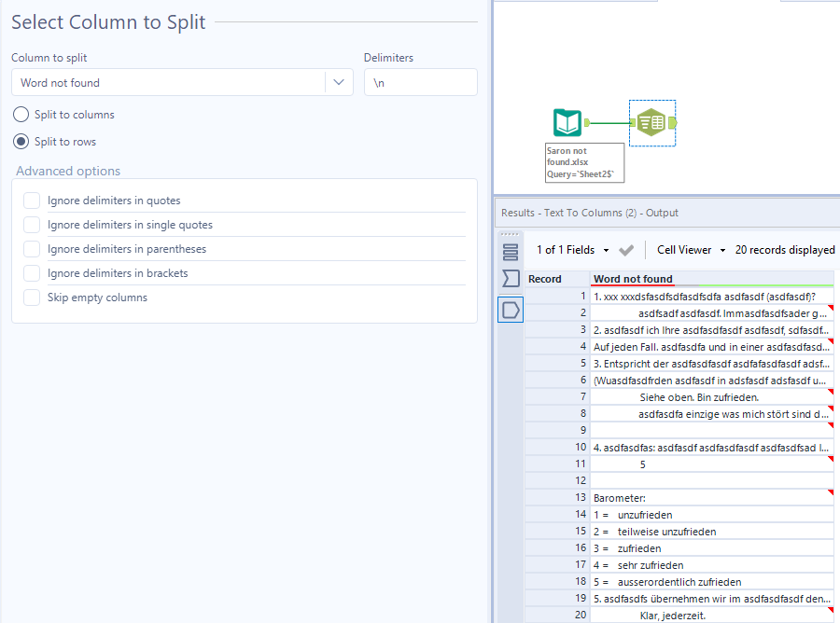Click inside the Delimiters input field
The height and width of the screenshot is (623, 840).
pyautogui.click(x=420, y=82)
